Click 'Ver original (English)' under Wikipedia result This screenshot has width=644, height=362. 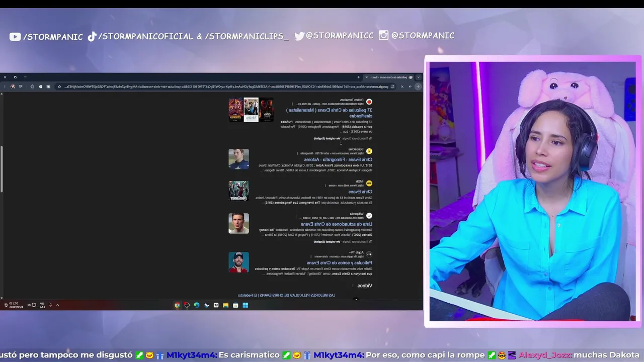coord(327,241)
